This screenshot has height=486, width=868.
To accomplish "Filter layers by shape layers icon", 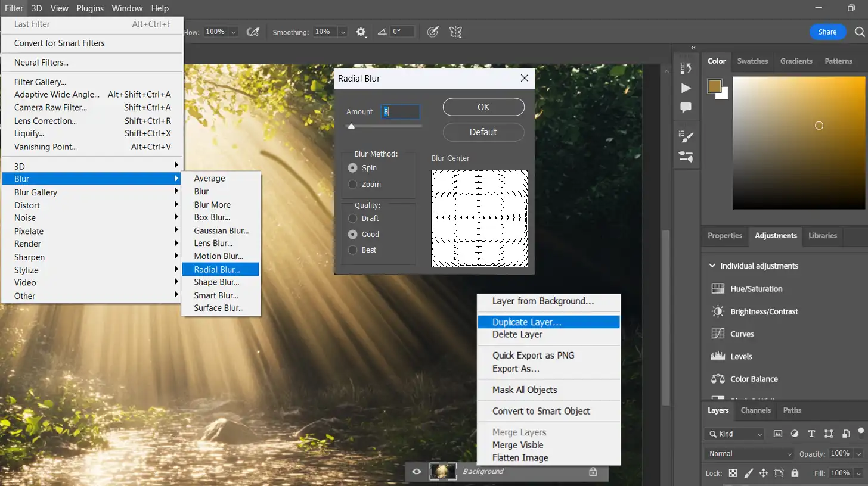I will 829,434.
